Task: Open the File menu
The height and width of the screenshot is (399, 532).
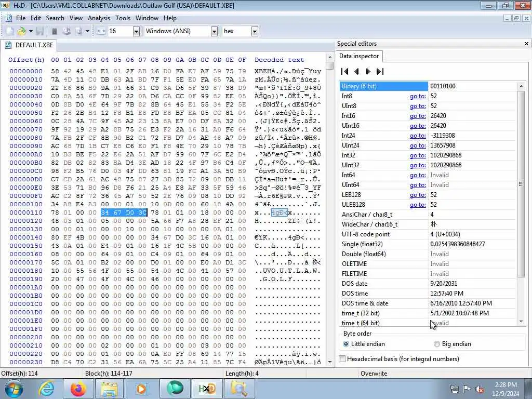Action: [21, 18]
